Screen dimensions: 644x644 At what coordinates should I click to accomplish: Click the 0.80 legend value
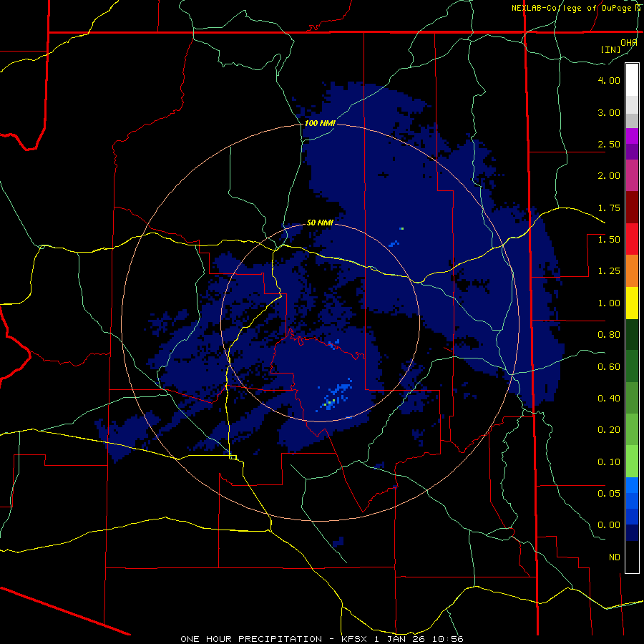click(609, 335)
